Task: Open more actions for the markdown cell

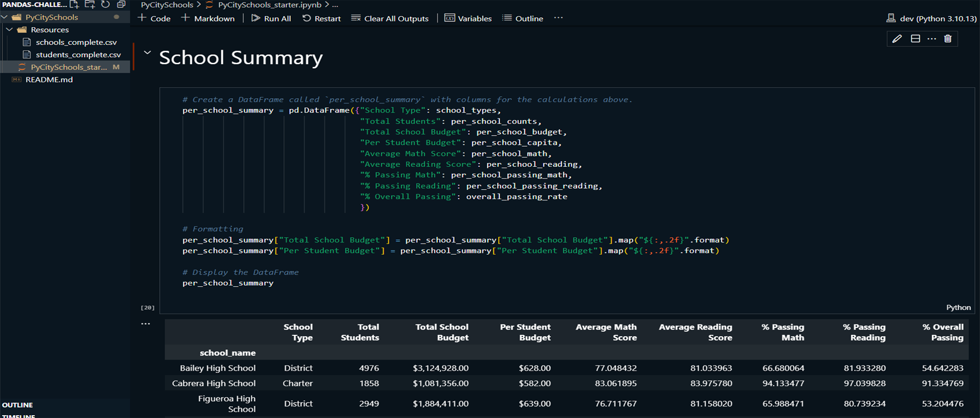Action: tap(932, 39)
